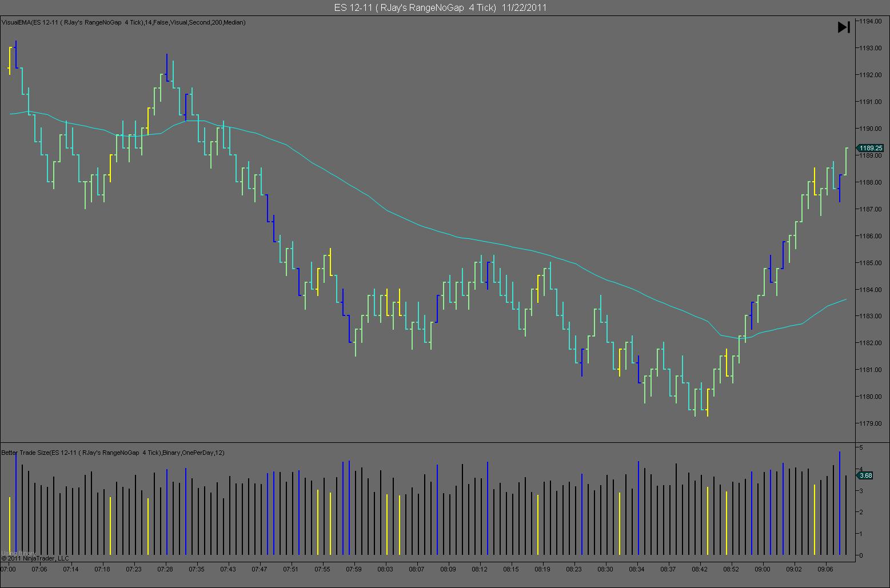Select the 3.68 trade size value marker

pyautogui.click(x=865, y=475)
